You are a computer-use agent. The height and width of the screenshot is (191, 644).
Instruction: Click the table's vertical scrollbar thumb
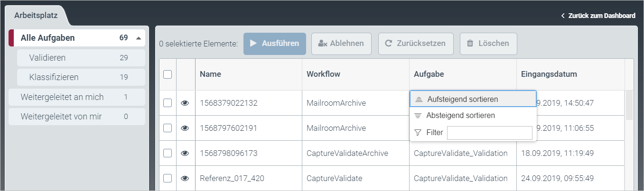pyautogui.click(x=629, y=104)
